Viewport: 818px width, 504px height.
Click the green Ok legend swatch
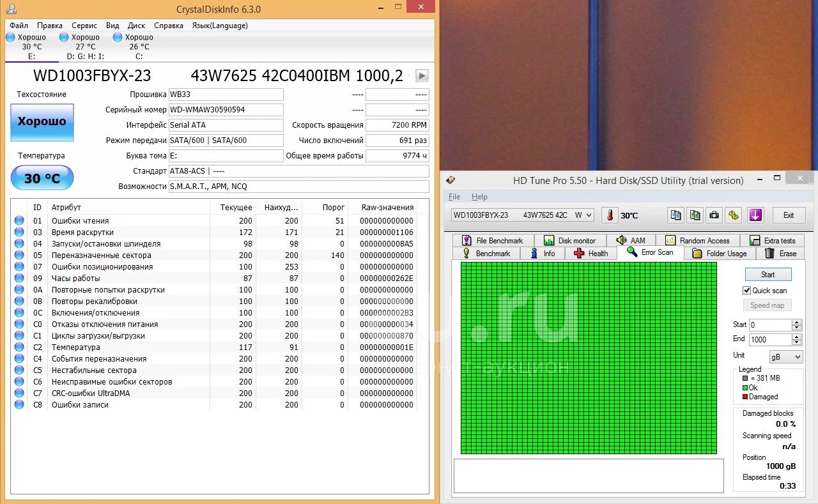pyautogui.click(x=745, y=388)
